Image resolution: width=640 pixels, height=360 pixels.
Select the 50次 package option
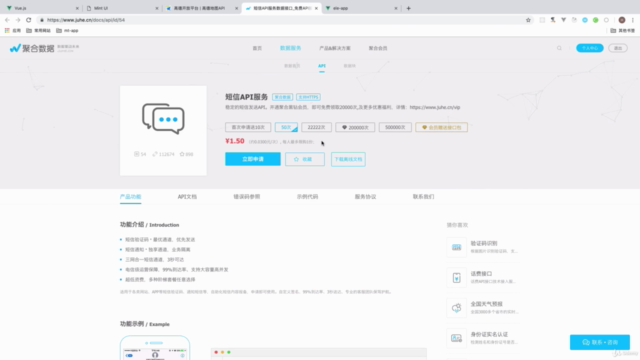[x=286, y=127]
